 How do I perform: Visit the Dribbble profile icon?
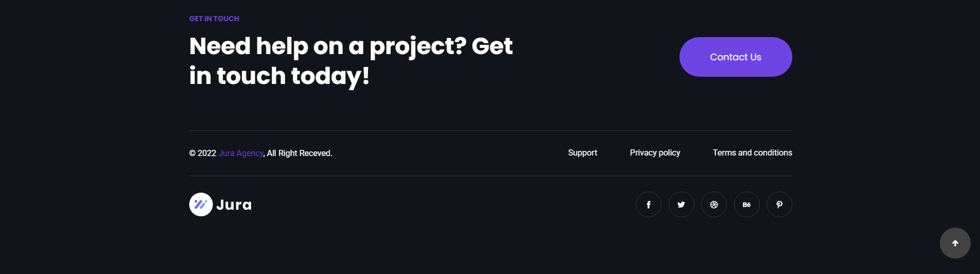click(714, 204)
